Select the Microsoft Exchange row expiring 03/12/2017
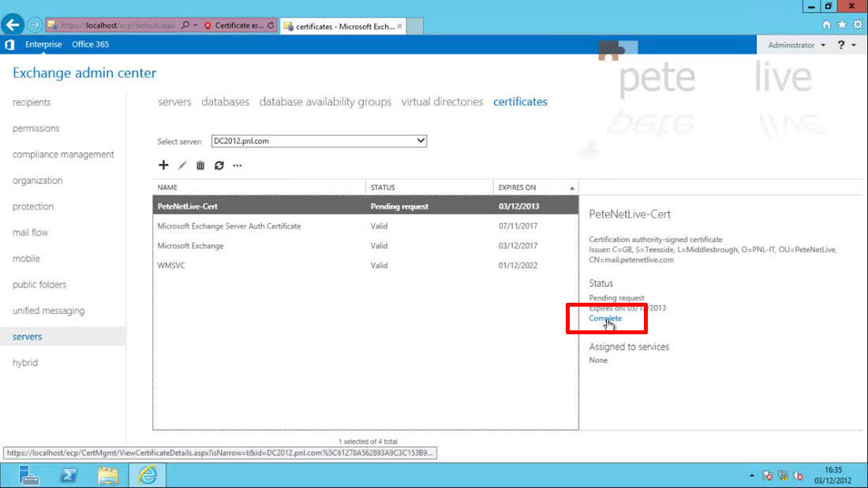Screen dimensions: 868x488 tap(365, 246)
